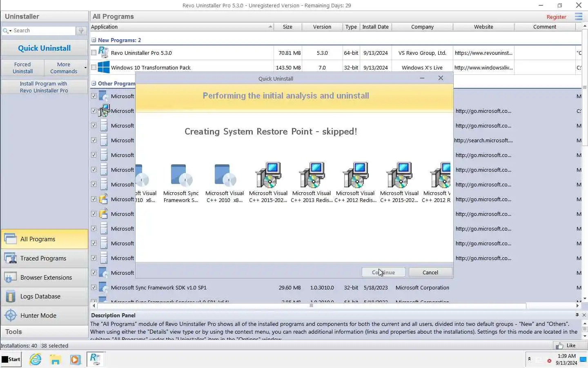The width and height of the screenshot is (588, 368).
Task: Click the More Commands button
Action: point(64,68)
